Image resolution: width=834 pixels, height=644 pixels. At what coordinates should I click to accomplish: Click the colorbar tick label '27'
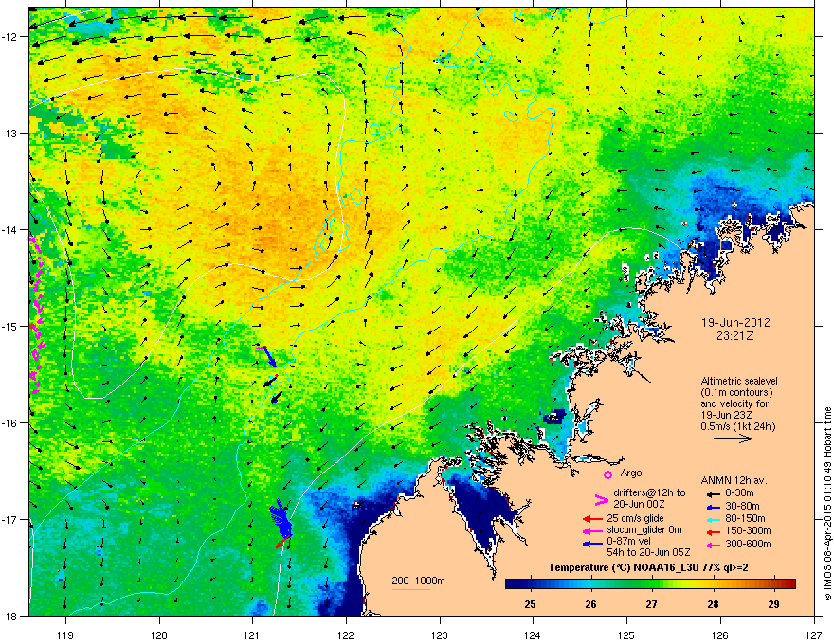[652, 604]
